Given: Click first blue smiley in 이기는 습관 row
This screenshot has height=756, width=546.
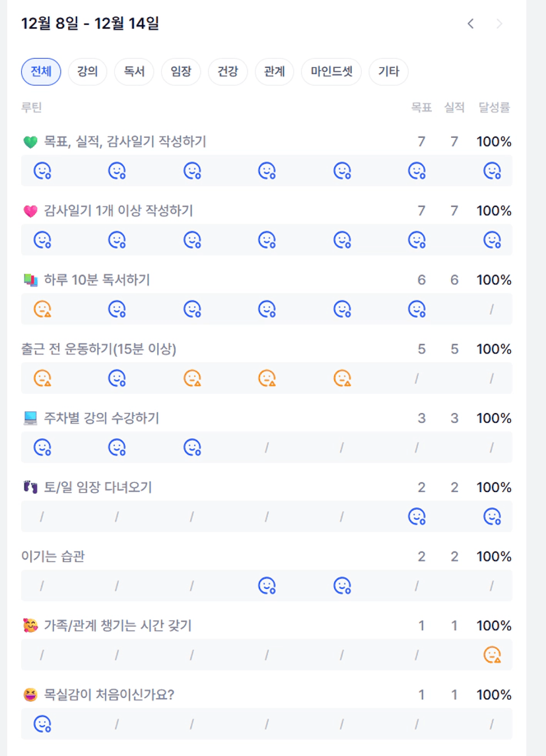Looking at the screenshot, I should coord(267,585).
